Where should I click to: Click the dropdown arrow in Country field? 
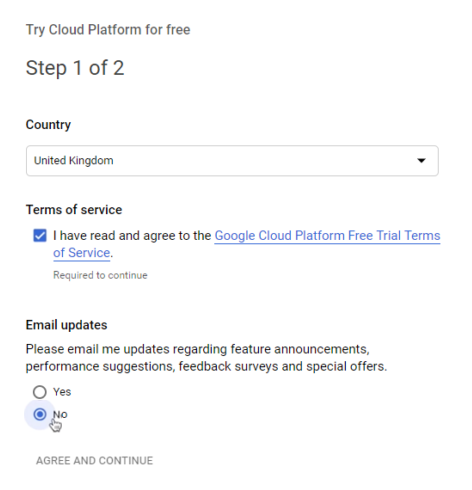click(421, 161)
